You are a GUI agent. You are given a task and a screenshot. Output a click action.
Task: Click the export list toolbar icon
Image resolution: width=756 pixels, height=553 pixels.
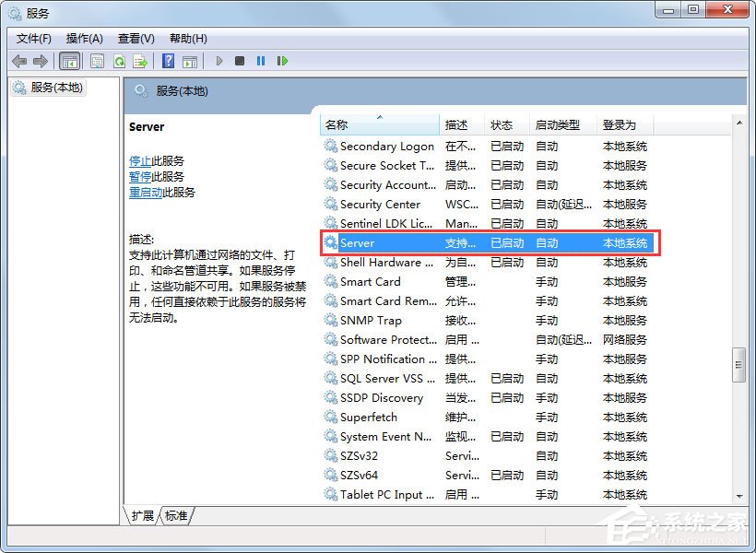click(x=140, y=61)
